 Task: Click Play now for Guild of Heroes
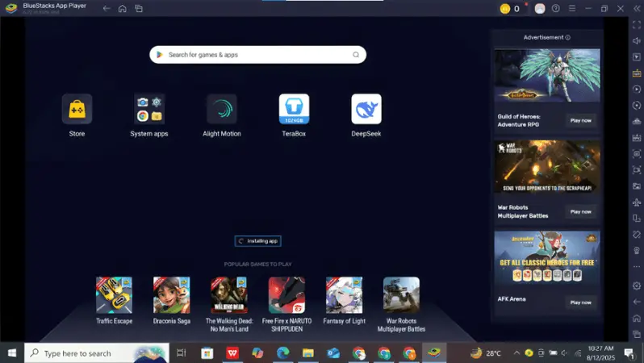(x=581, y=120)
